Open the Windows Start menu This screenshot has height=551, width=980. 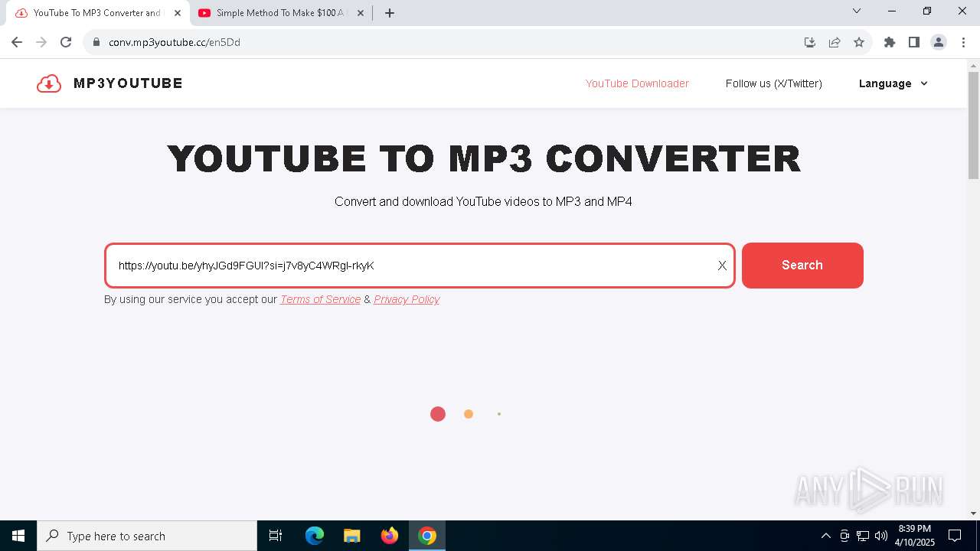[x=18, y=536]
